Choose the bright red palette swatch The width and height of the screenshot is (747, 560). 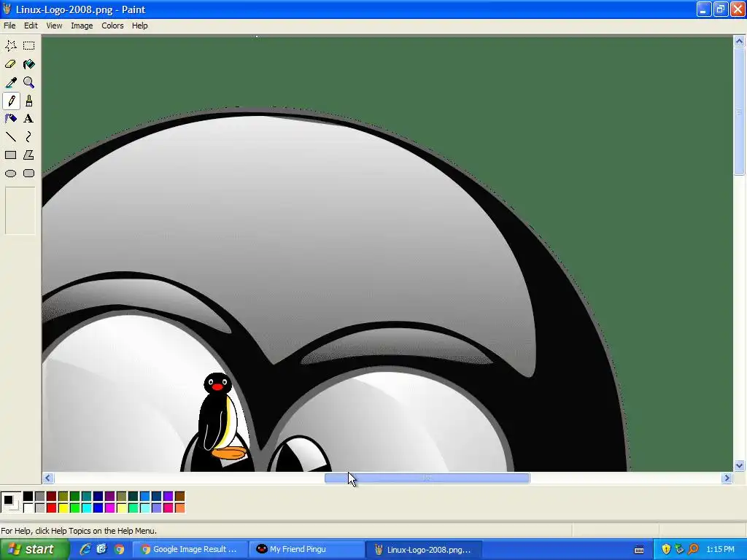[52, 508]
